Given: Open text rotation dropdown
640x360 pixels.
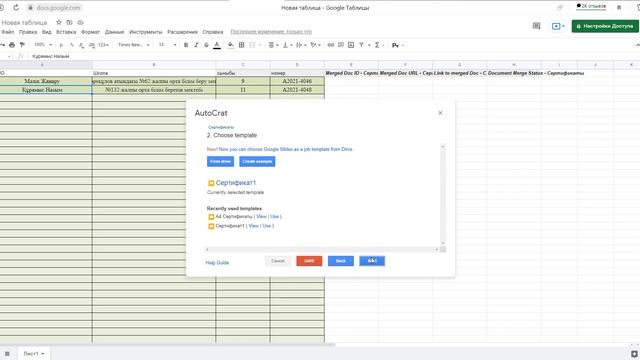Looking at the screenshot, I should click(315, 45).
